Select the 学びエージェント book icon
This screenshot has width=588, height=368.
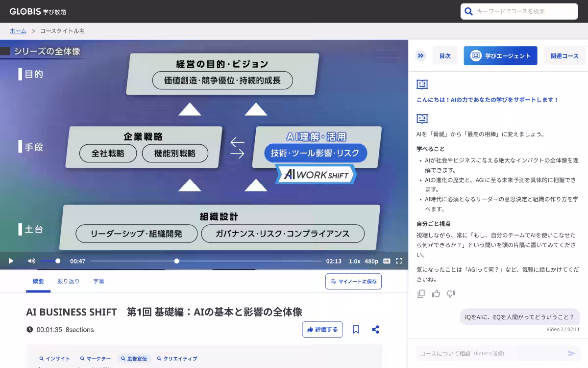tap(475, 55)
